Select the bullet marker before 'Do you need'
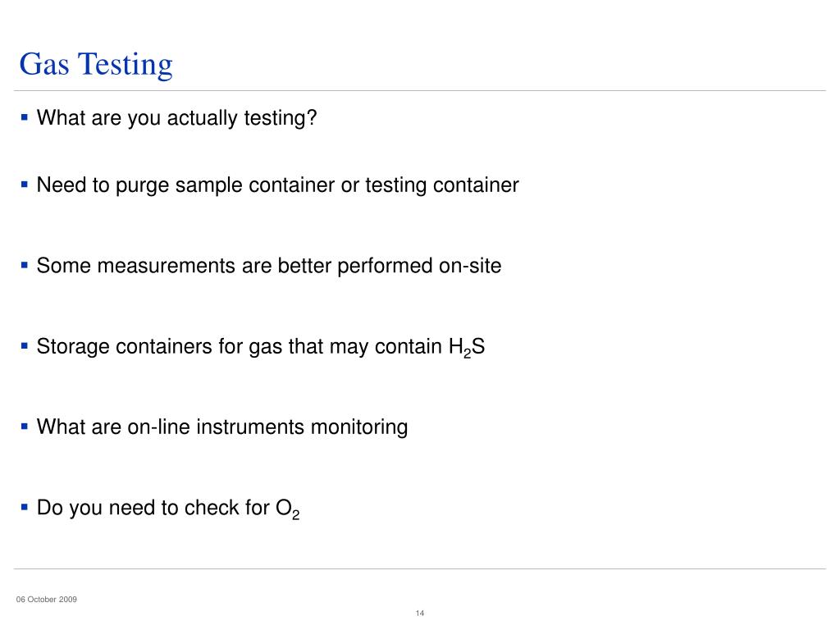The image size is (840, 630). coord(24,507)
